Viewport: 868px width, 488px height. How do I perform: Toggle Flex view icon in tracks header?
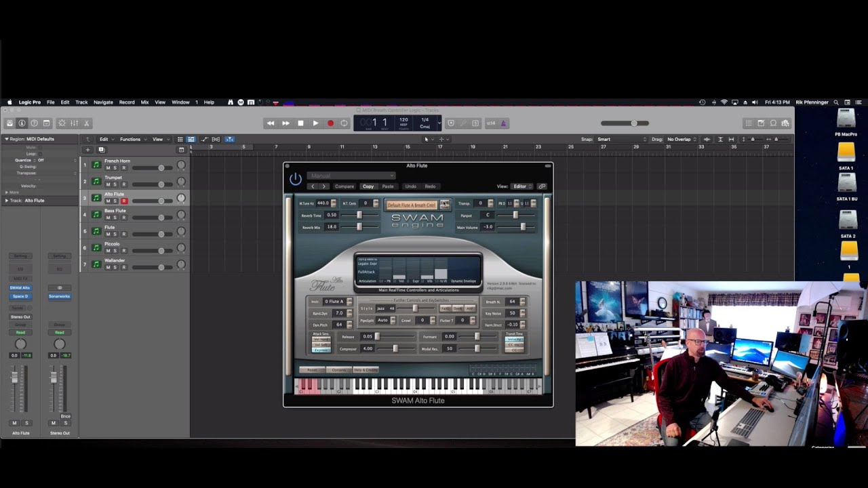point(216,139)
